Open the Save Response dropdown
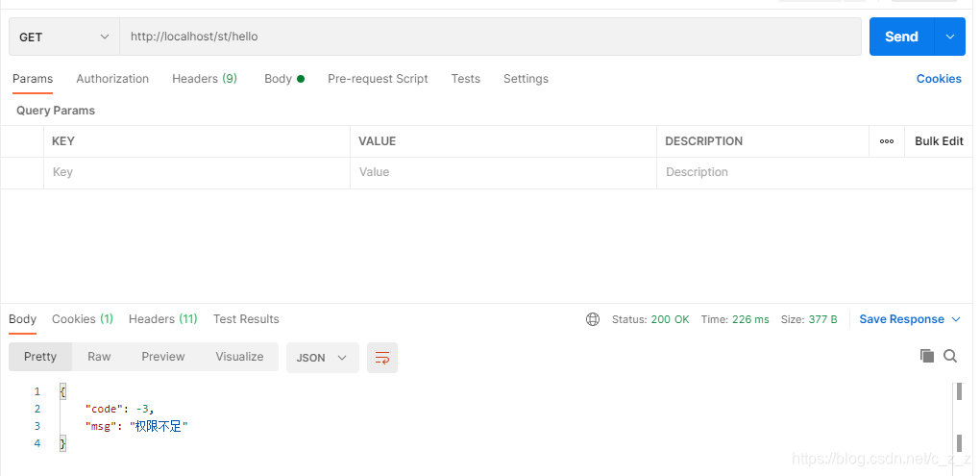The image size is (980, 476). [x=909, y=319]
